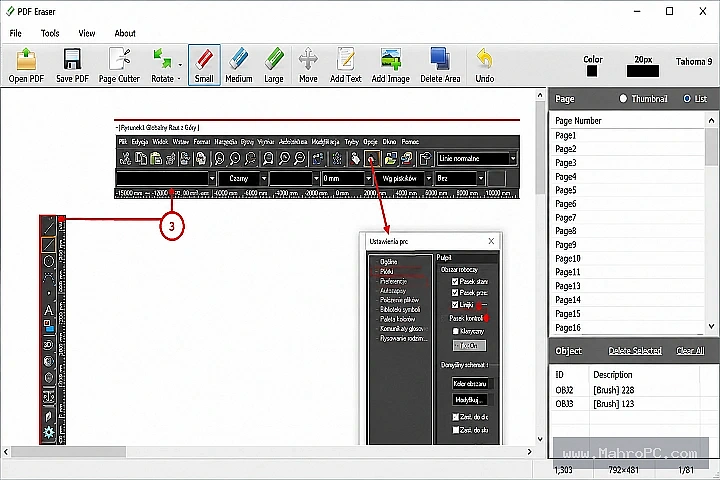Open the Tools menu
Image resolution: width=720 pixels, height=480 pixels.
(50, 33)
